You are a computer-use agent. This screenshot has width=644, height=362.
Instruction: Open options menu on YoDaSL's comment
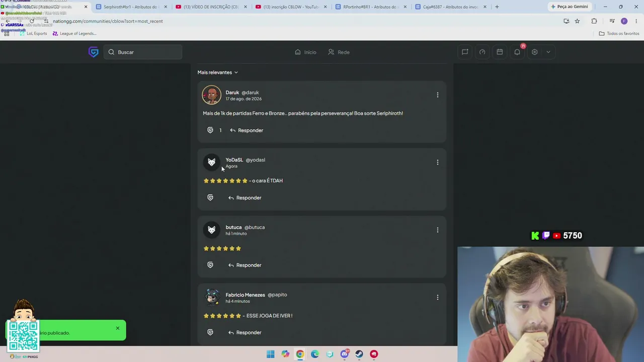click(x=438, y=162)
